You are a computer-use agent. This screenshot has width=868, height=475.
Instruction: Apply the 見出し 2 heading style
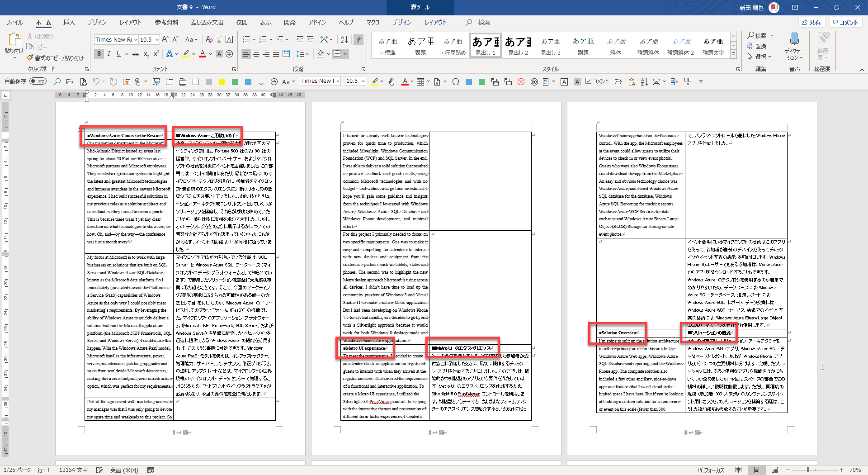[518, 46]
